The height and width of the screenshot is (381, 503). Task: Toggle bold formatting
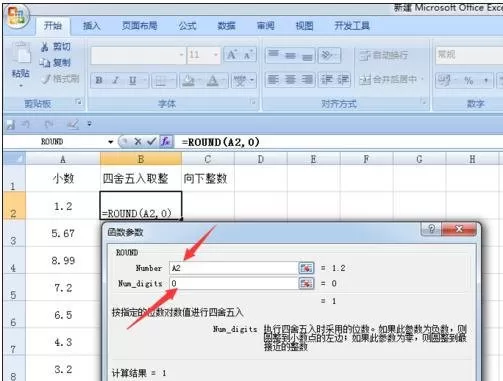point(99,80)
